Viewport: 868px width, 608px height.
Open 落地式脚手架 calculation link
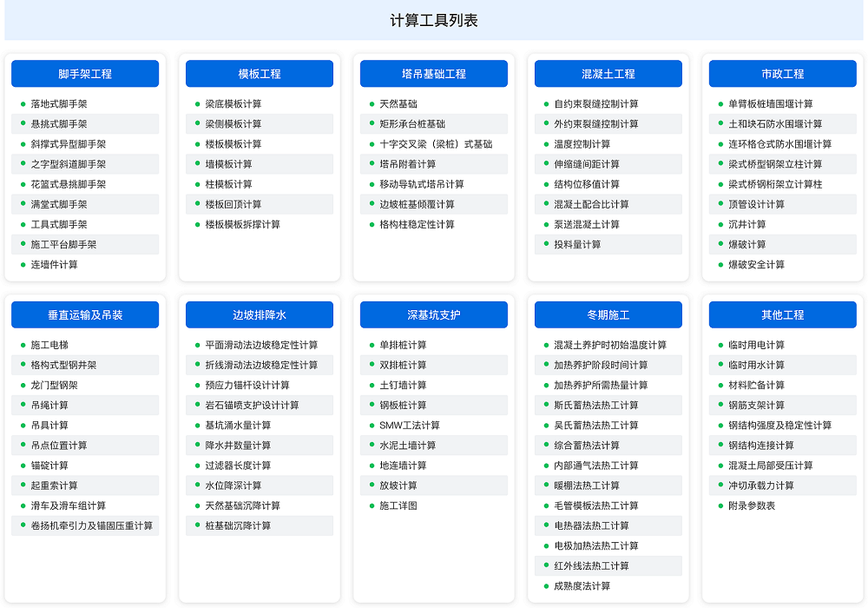tap(59, 104)
